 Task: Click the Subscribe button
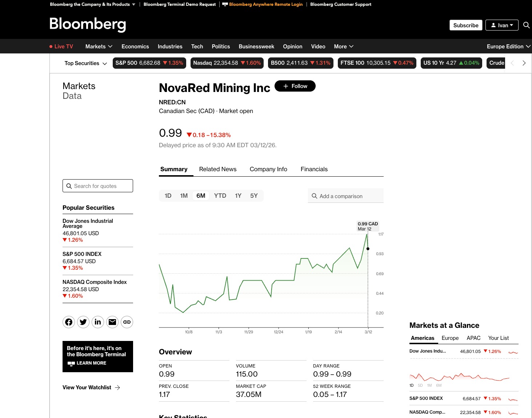click(x=466, y=25)
